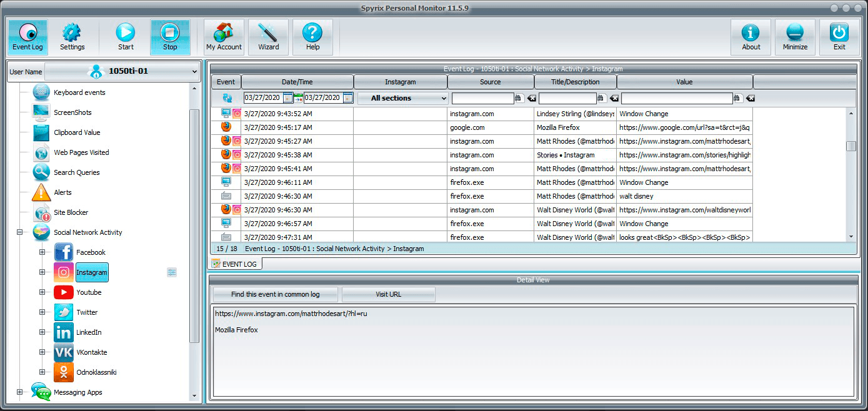Focus the Value filter input field
Screen dimensions: 868x411
point(677,98)
